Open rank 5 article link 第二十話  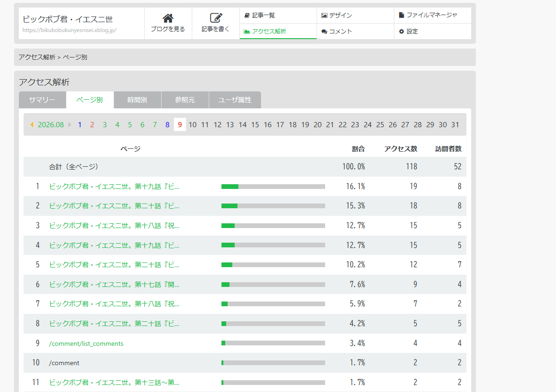114,265
